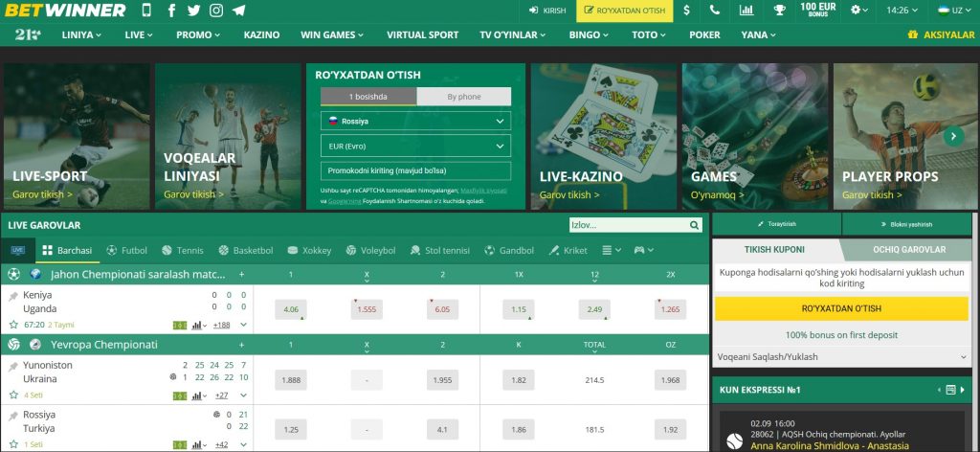980x452 pixels.
Task: Expand Jahon Chempionati plus button
Action: (242, 275)
